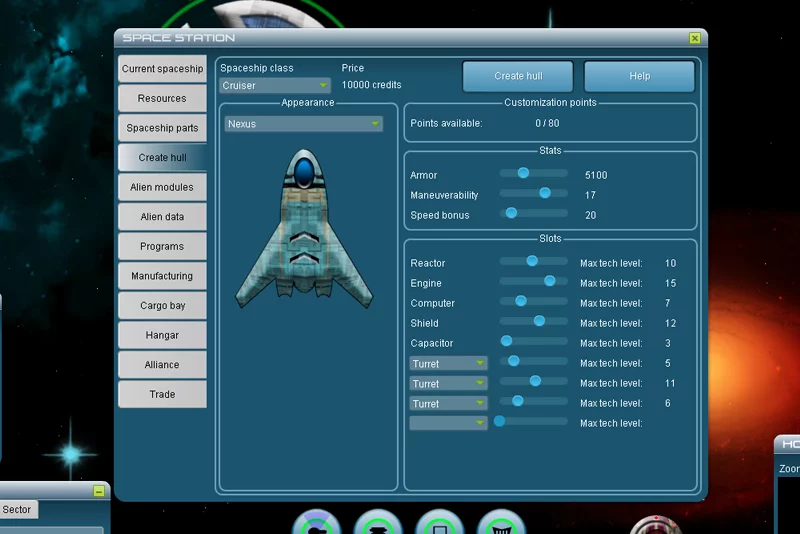Open the Turret dropdown with tech level 11
Screen dimensions: 800x534
point(448,383)
